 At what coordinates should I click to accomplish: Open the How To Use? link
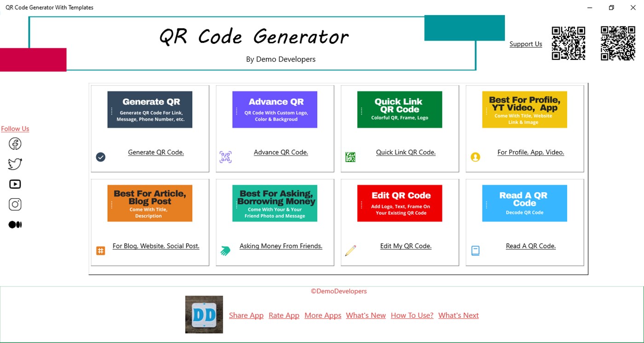click(x=412, y=315)
